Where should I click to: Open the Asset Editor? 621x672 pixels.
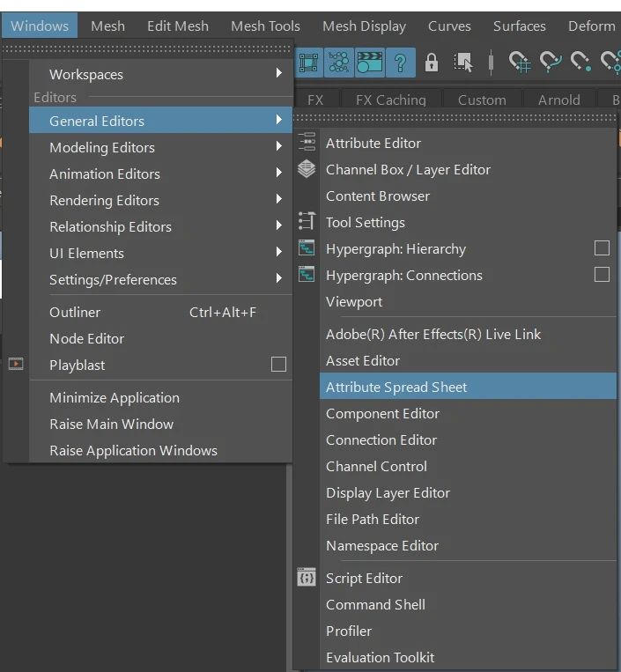468,360
